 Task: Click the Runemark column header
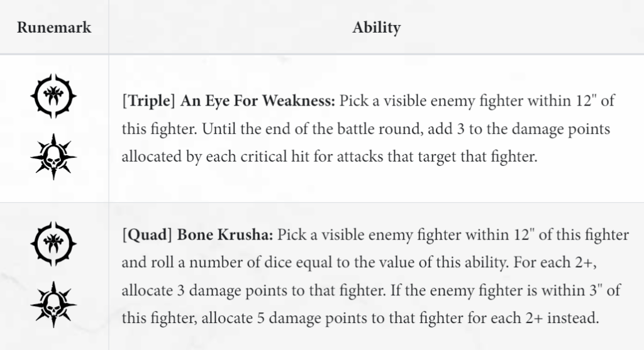point(54,28)
